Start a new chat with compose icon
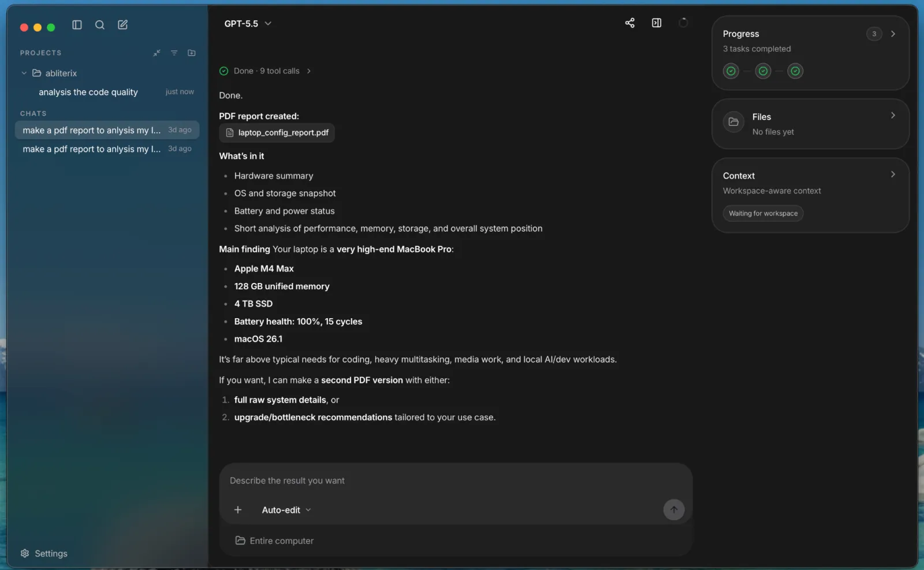 coord(123,25)
